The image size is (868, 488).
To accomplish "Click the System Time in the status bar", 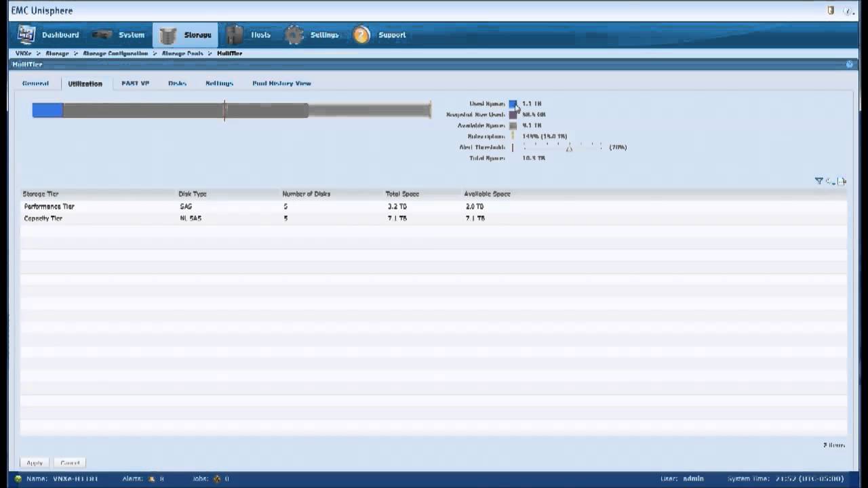I will pos(785,479).
